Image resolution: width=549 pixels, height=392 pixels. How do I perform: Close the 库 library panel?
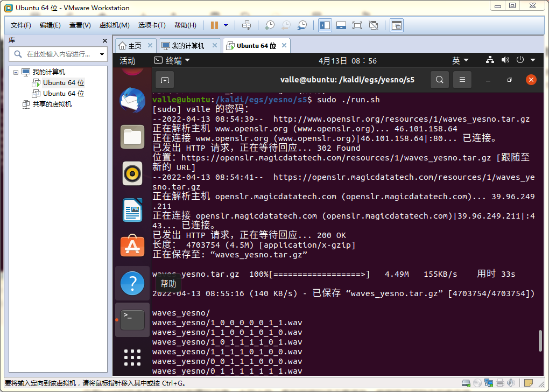(x=105, y=40)
